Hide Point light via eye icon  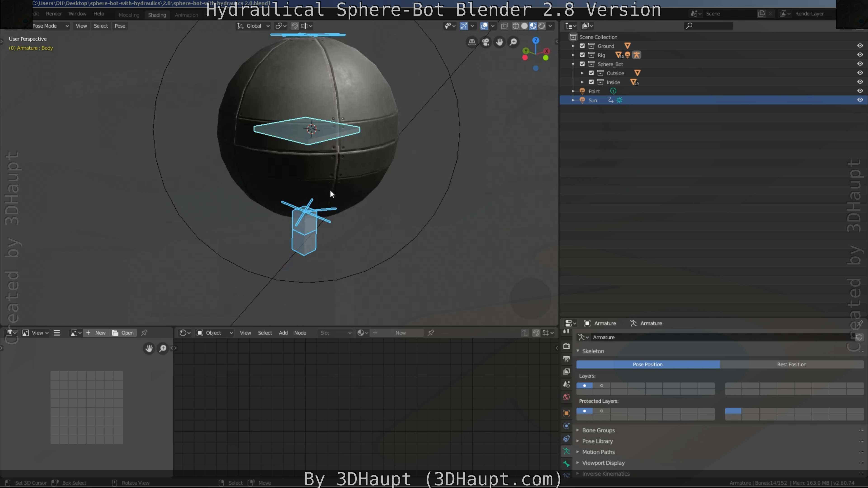pos(860,91)
